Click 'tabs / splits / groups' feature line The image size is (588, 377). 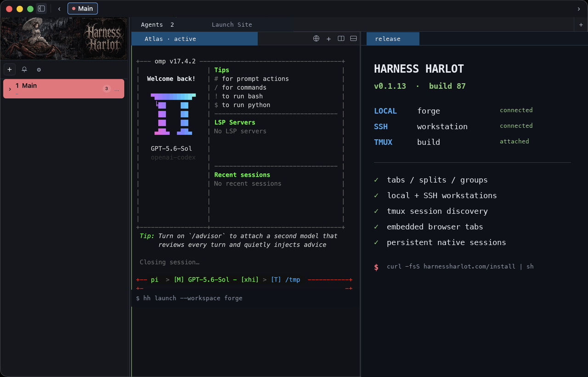tap(437, 180)
